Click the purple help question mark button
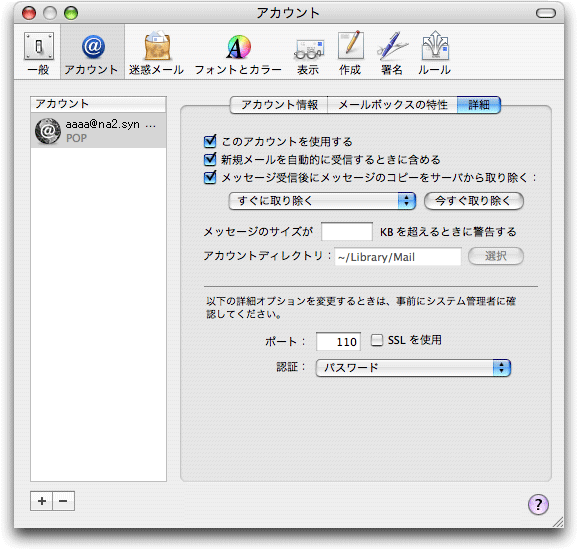This screenshot has width=578, height=551. pos(538,504)
